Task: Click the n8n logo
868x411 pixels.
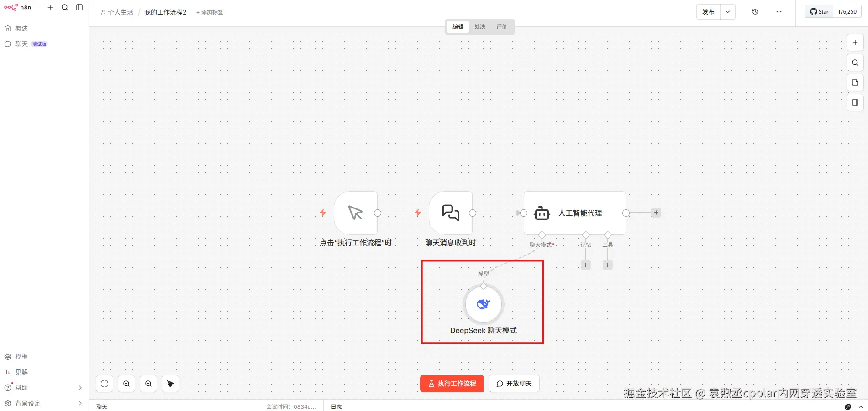Action: pyautogui.click(x=17, y=7)
